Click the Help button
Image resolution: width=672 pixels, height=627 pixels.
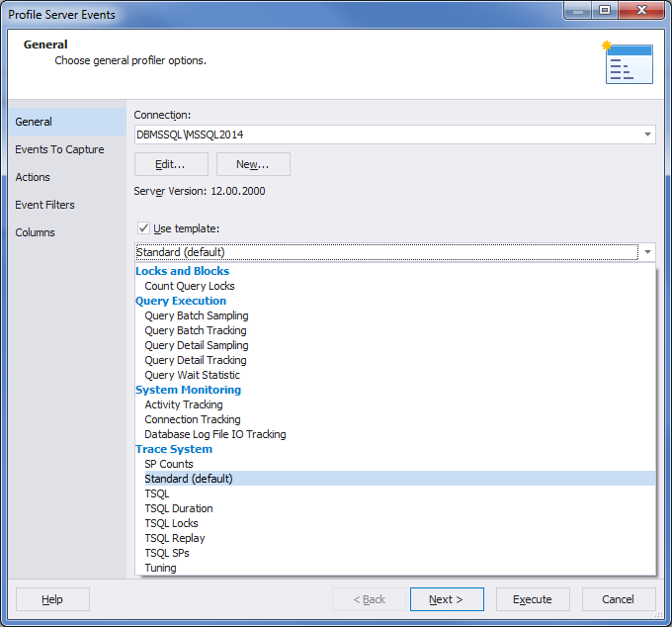pyautogui.click(x=52, y=599)
